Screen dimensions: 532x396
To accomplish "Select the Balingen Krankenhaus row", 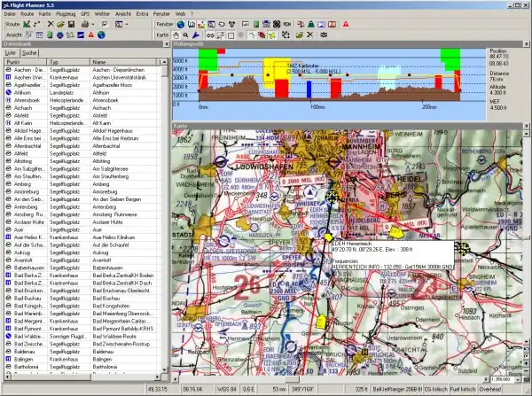I will point(82,359).
